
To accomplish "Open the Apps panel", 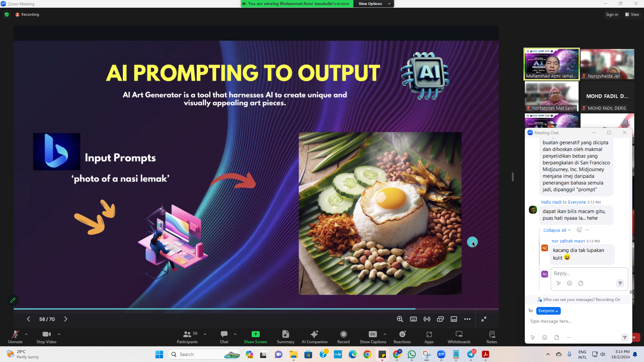I will click(429, 337).
